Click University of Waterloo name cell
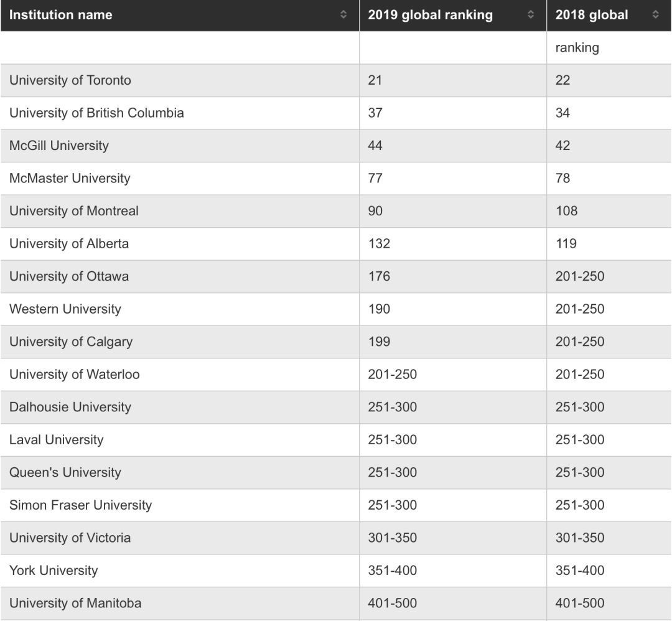This screenshot has width=672, height=621. pyautogui.click(x=180, y=375)
